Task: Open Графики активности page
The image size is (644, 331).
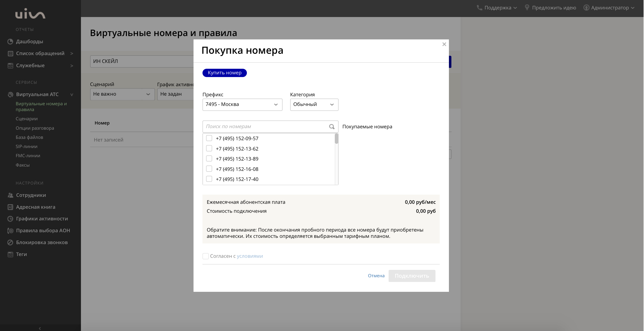Action: 42,219
